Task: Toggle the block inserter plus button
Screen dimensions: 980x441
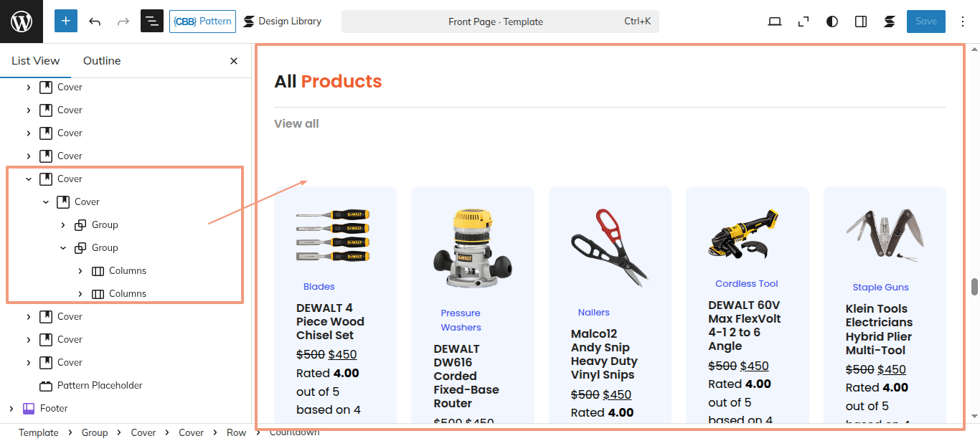Action: [66, 22]
